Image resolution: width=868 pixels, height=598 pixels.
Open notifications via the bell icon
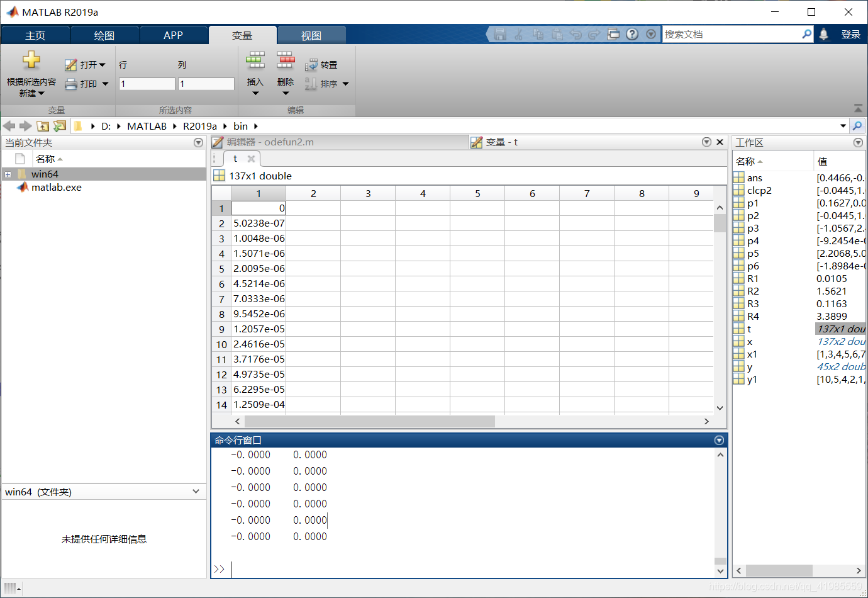(x=824, y=34)
